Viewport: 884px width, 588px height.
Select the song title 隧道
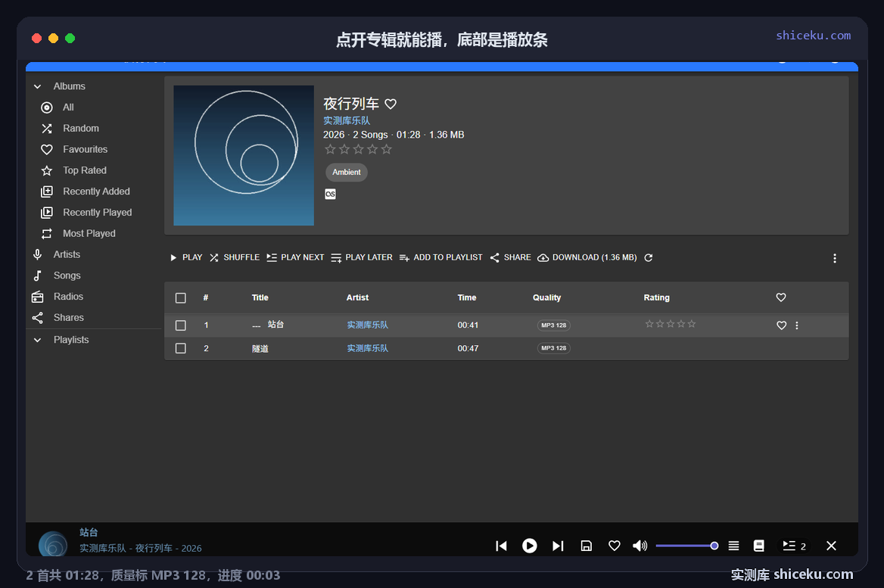260,348
